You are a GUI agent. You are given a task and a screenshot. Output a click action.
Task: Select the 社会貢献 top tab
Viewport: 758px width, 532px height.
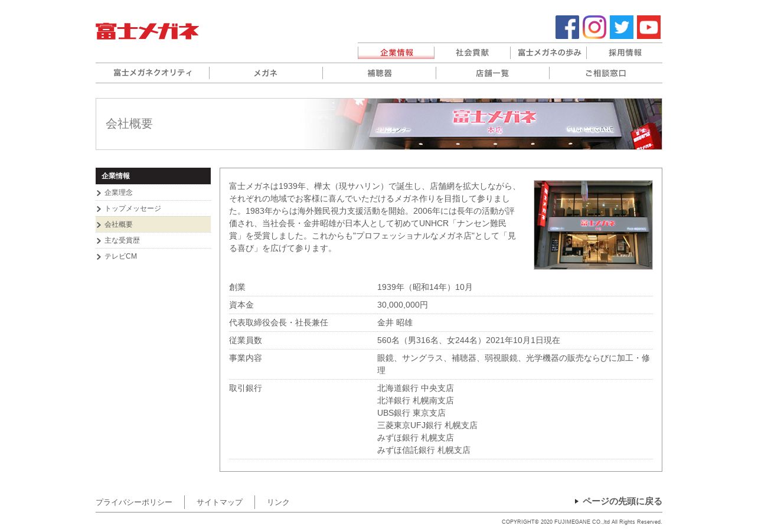pos(472,53)
